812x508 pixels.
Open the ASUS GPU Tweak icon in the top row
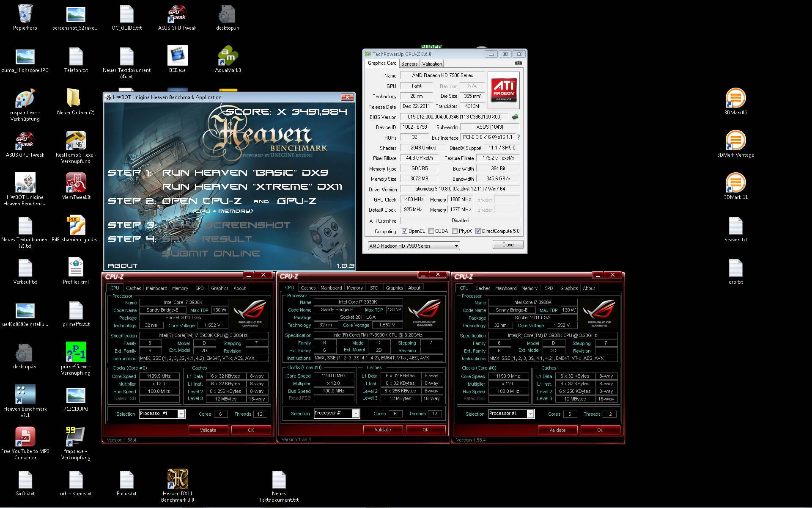(x=177, y=14)
